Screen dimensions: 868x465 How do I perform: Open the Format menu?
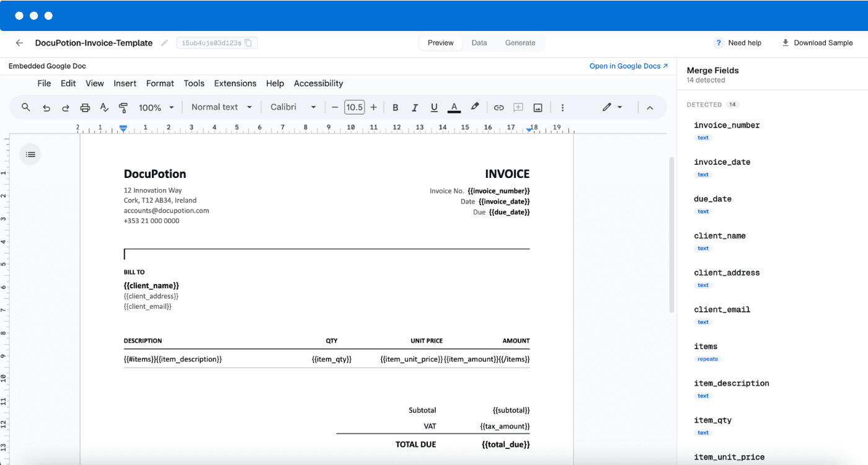pyautogui.click(x=160, y=83)
